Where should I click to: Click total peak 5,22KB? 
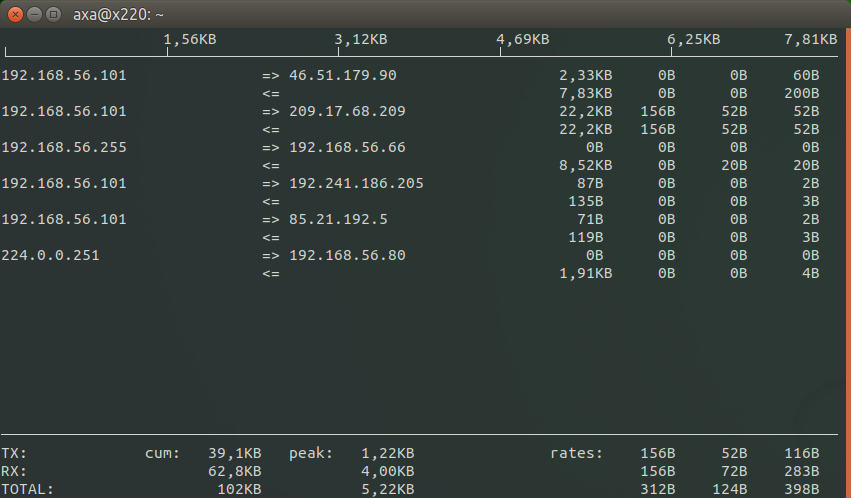click(x=388, y=489)
